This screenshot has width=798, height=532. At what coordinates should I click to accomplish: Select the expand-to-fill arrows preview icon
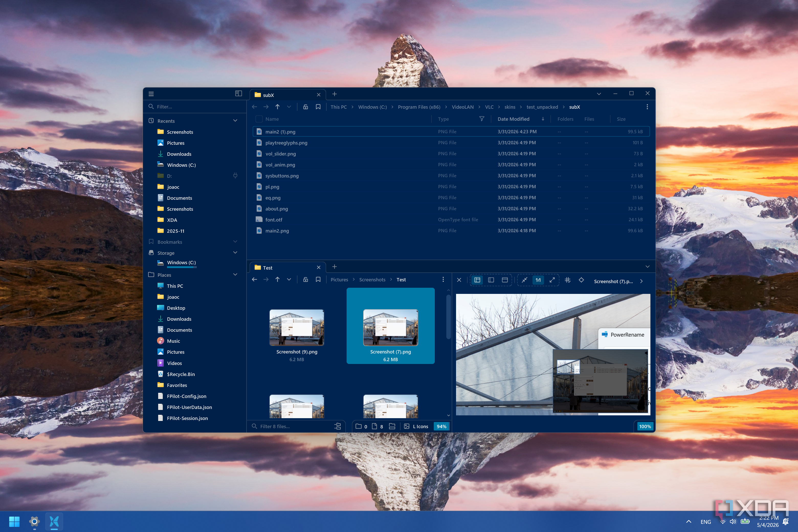pyautogui.click(x=552, y=280)
